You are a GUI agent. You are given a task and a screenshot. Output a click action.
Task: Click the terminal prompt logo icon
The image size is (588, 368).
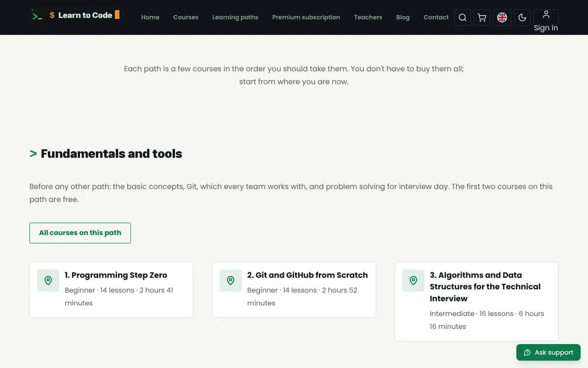(37, 16)
